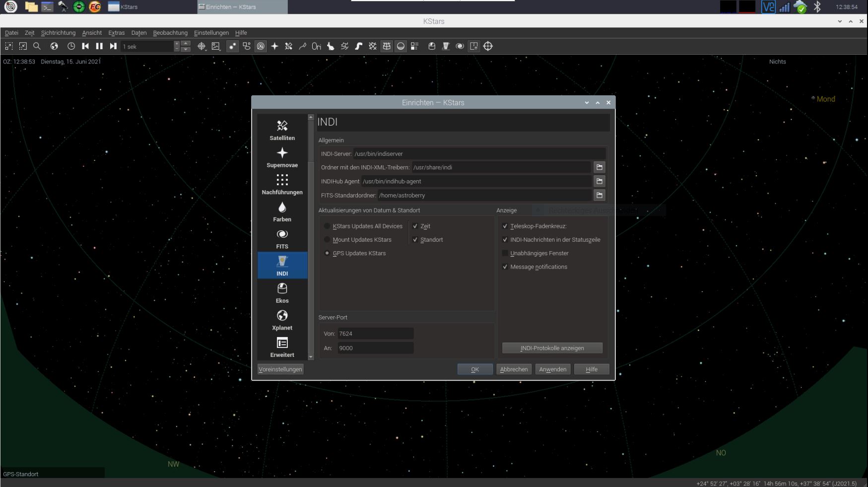Open the Xplanet settings page
This screenshot has height=487, width=868.
point(282,320)
